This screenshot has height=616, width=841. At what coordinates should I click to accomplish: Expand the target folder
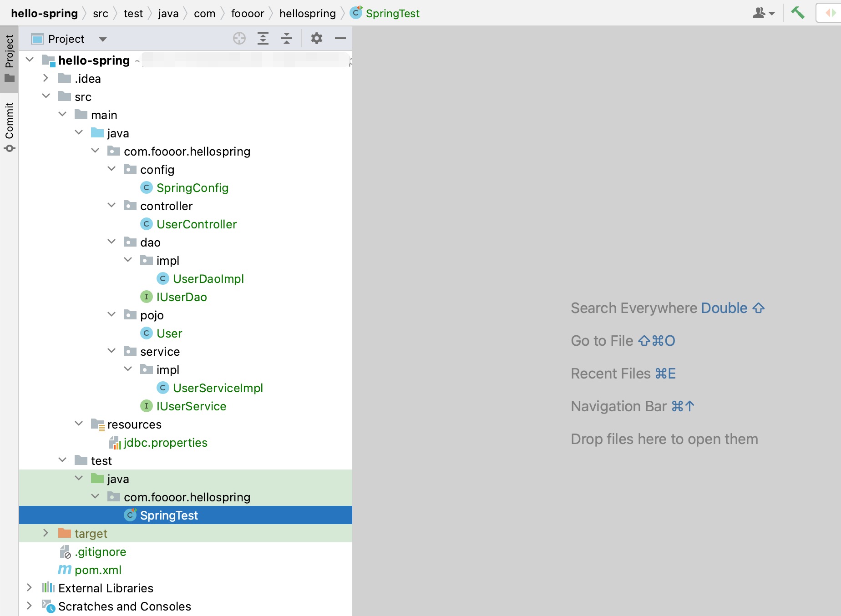pos(46,533)
